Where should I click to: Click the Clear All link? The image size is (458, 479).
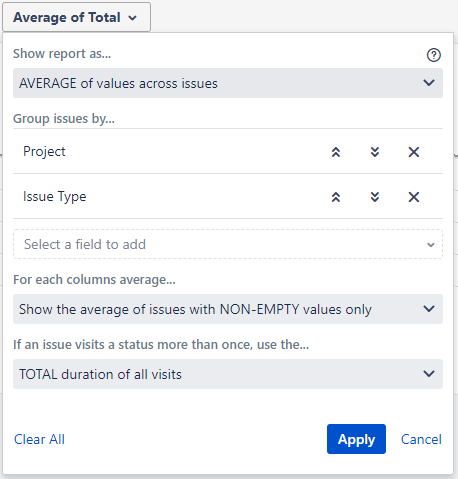39,439
